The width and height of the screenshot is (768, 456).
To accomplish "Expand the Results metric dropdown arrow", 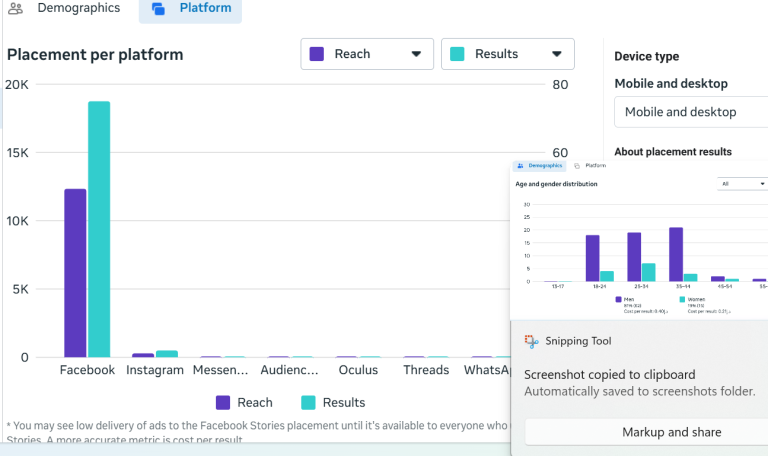I will [x=556, y=54].
